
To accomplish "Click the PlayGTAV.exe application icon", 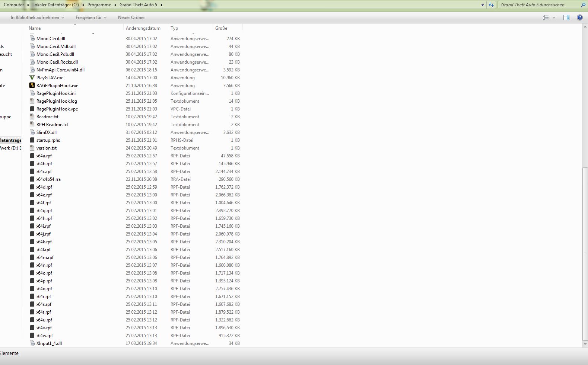I will point(32,78).
